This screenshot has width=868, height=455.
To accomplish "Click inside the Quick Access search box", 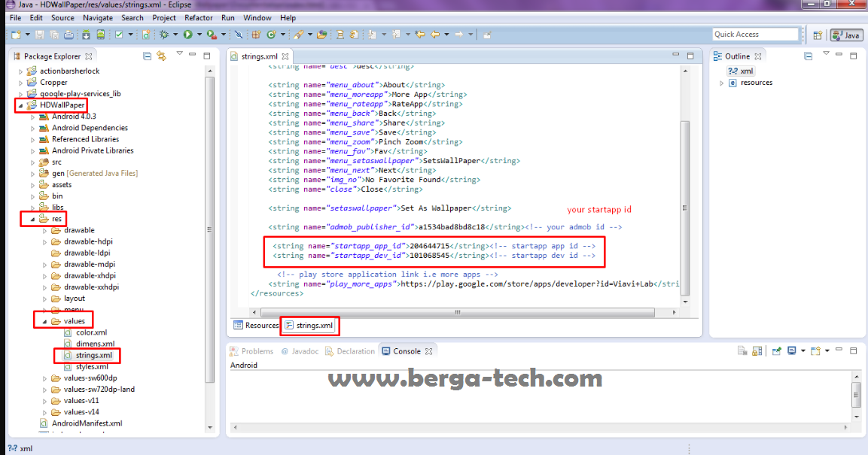I will click(x=755, y=33).
